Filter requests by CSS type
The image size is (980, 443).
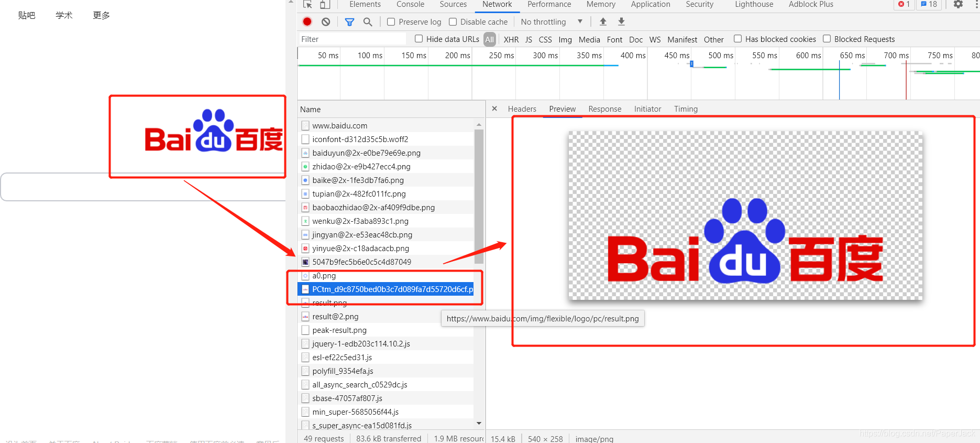tap(545, 39)
